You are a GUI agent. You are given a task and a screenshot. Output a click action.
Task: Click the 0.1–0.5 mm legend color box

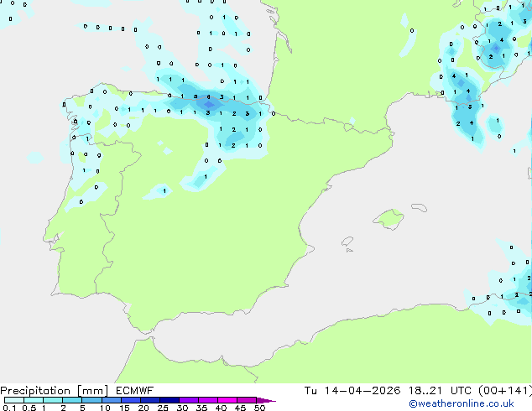[14, 400]
